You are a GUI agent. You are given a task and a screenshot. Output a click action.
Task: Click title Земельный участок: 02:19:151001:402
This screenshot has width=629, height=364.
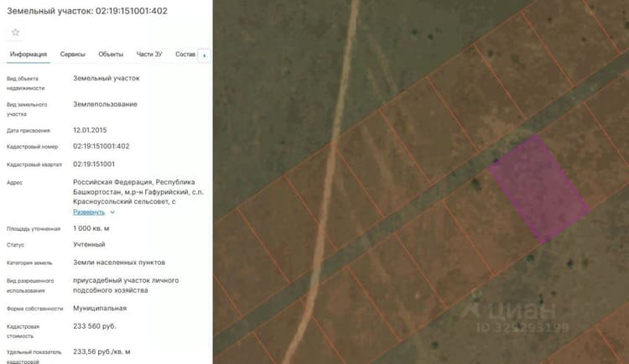pos(87,11)
